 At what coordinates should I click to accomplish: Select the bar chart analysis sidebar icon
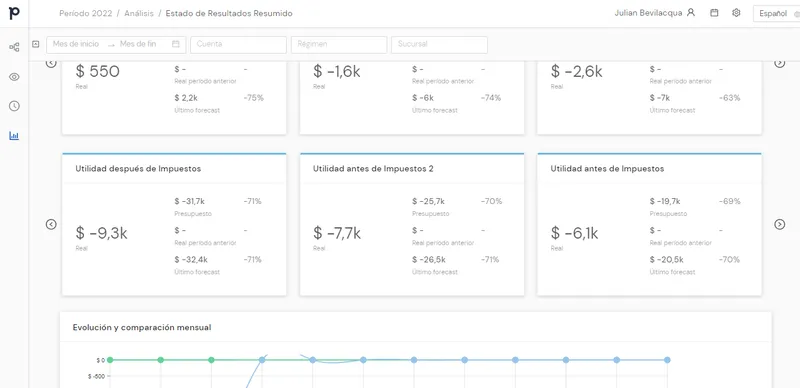pos(14,136)
